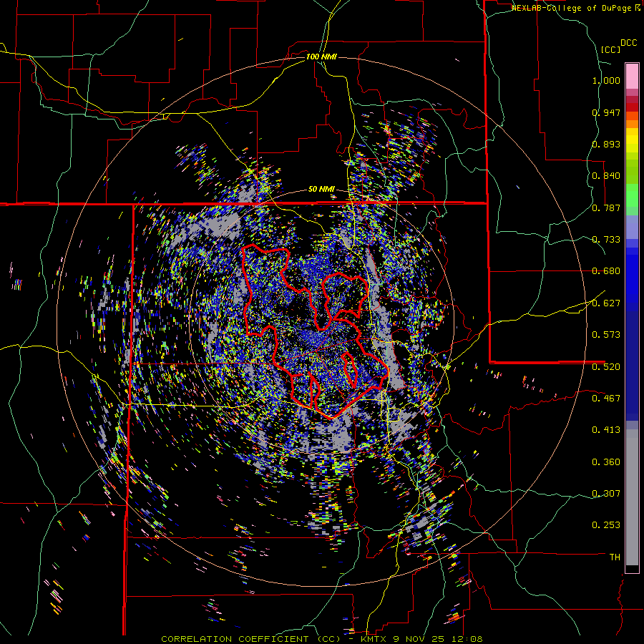Select the 0.787 scale value
Screen dimensions: 644x644
click(606, 208)
